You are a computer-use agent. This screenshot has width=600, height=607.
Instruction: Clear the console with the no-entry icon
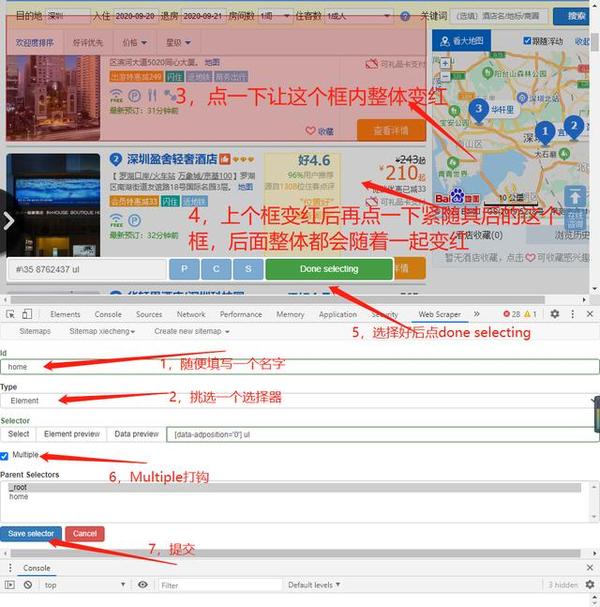click(28, 585)
